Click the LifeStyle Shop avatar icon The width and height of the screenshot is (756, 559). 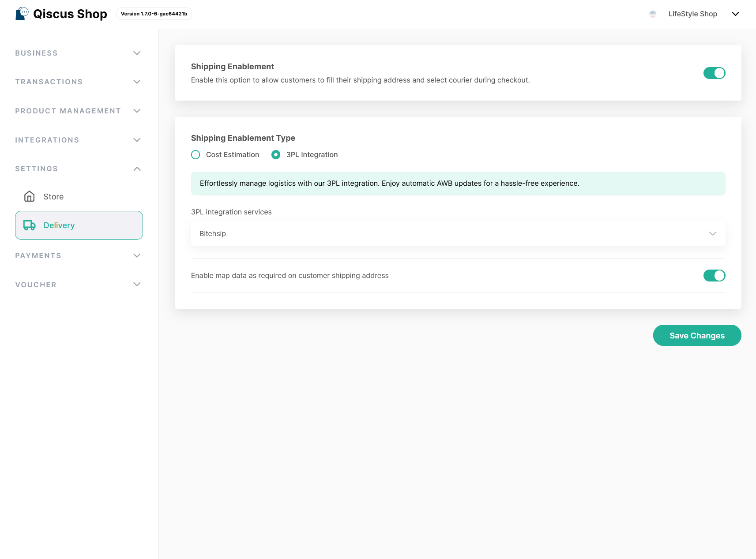[x=653, y=14]
